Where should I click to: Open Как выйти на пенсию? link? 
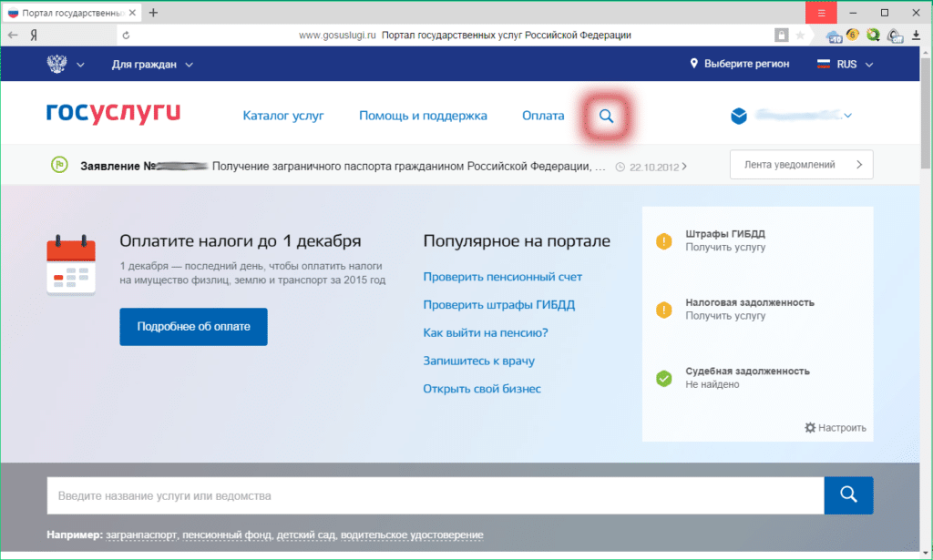pyautogui.click(x=486, y=332)
